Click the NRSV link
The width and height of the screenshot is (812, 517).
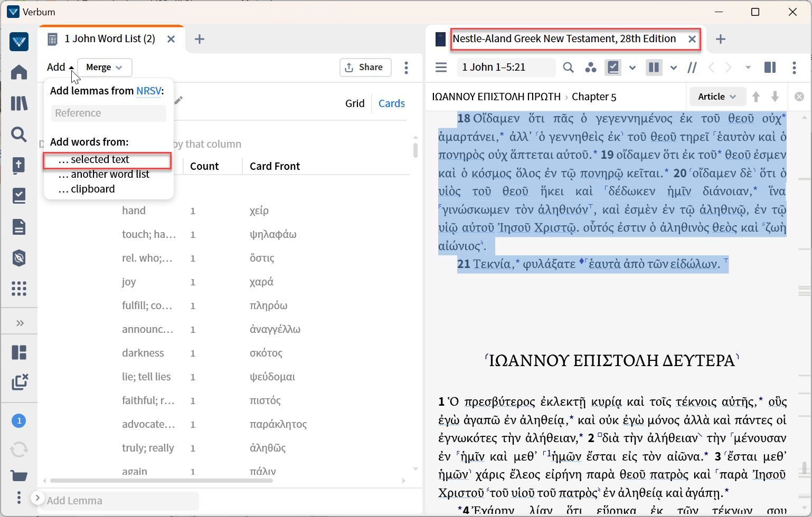148,91
